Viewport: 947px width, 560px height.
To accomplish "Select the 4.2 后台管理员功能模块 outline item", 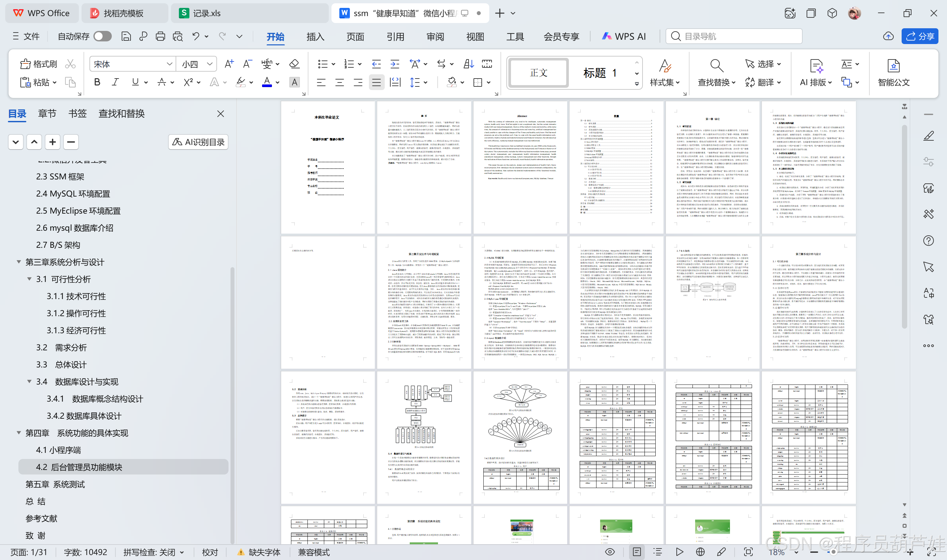I will 123,467.
